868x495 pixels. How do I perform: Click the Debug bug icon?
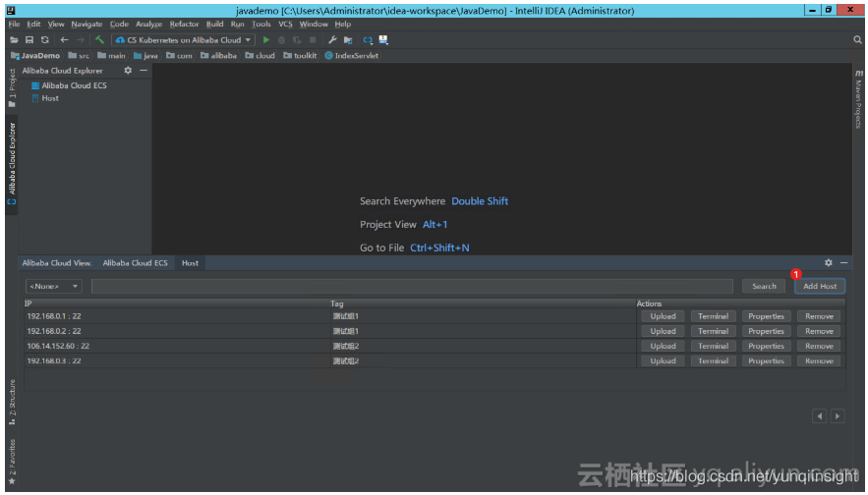pyautogui.click(x=282, y=40)
